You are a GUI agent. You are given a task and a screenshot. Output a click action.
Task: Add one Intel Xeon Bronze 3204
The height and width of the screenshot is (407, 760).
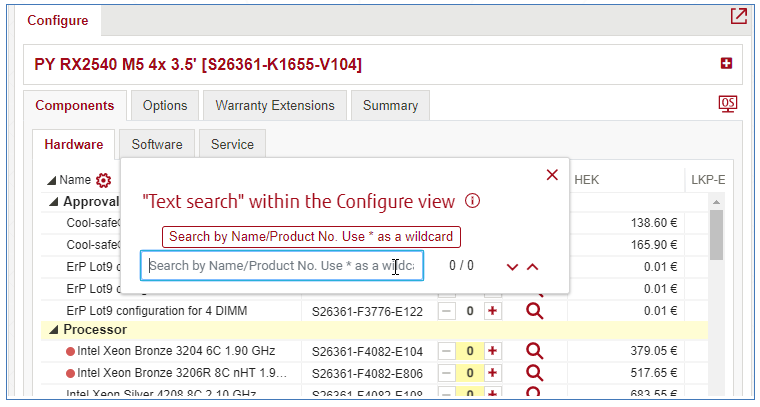click(492, 351)
